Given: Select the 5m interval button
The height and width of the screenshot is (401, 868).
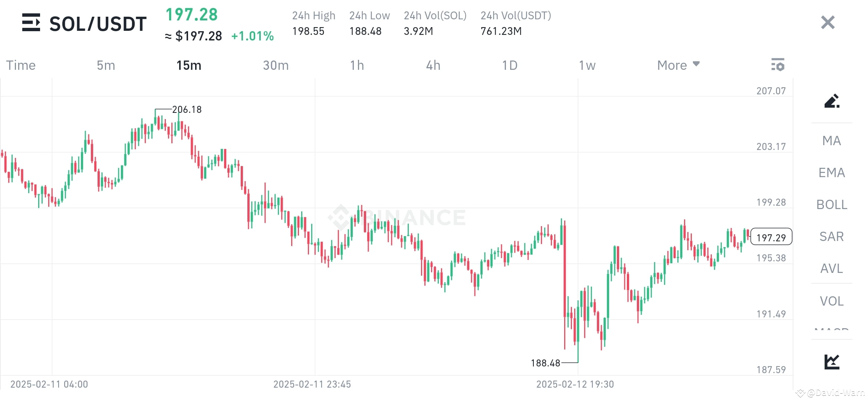Looking at the screenshot, I should tap(106, 65).
